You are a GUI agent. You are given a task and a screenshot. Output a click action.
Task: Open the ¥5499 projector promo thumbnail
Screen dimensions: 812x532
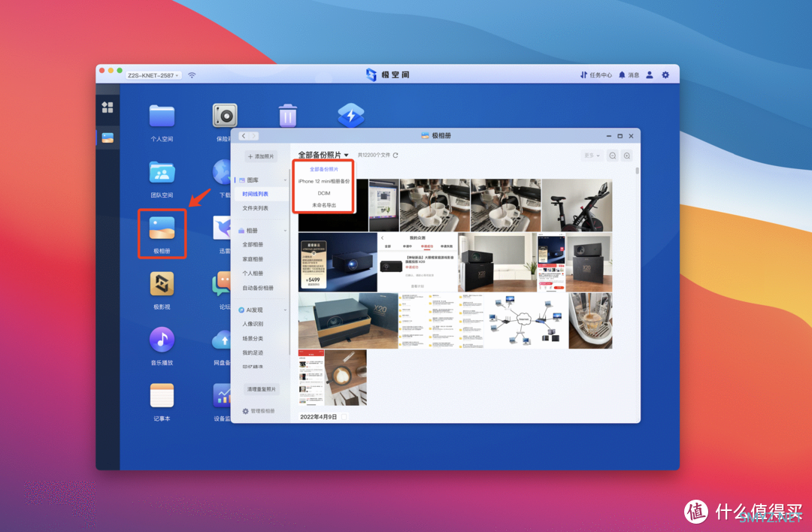click(x=338, y=261)
